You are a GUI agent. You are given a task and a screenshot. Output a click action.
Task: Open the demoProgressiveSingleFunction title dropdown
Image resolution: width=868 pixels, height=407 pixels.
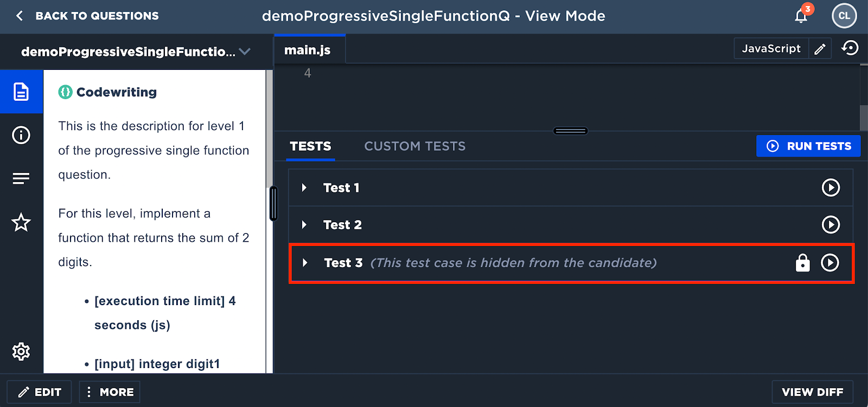[x=245, y=51]
